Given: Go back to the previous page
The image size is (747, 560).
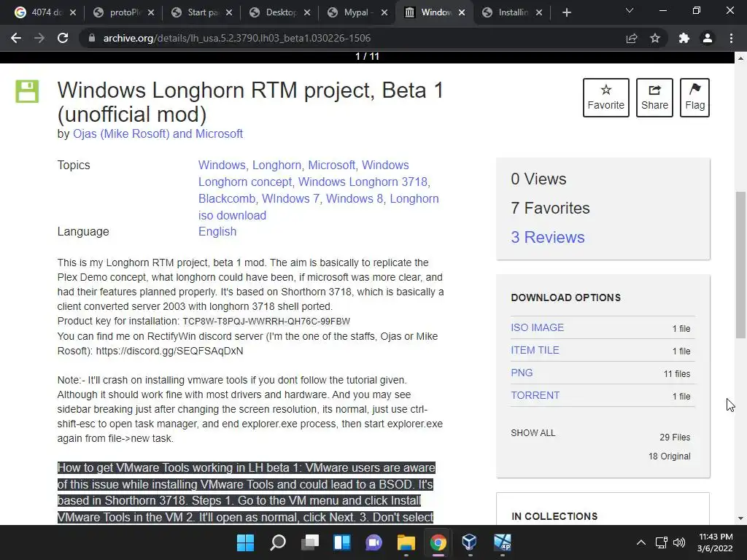Looking at the screenshot, I should click(x=16, y=38).
